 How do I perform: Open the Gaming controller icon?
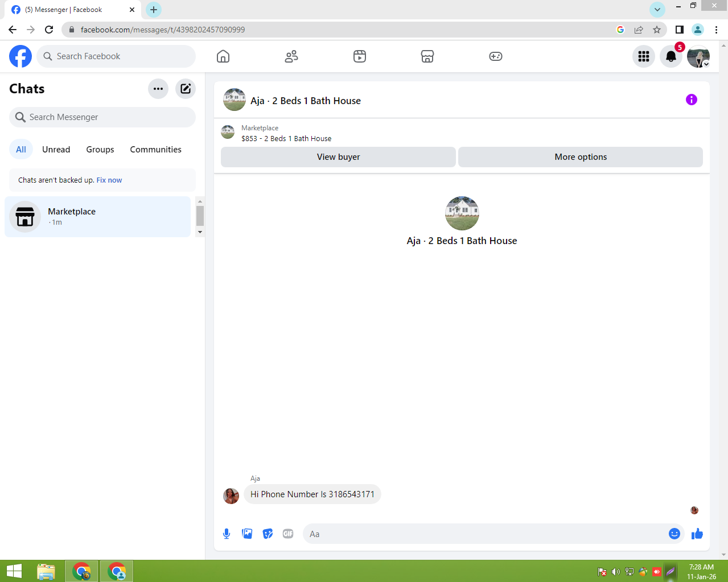(x=496, y=56)
